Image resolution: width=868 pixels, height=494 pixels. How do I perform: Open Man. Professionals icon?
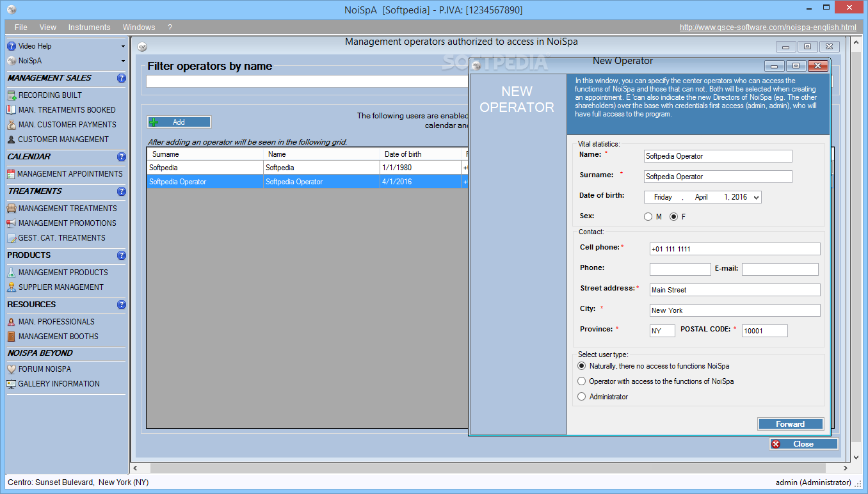[12, 322]
